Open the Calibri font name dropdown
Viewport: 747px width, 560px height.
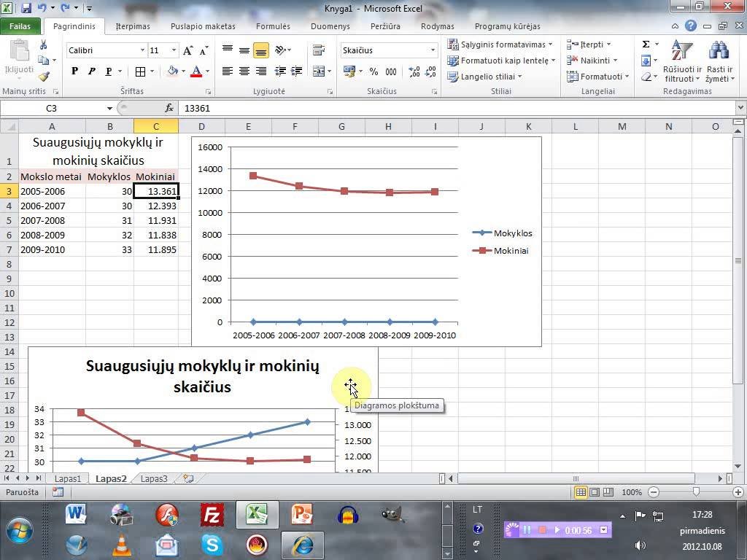point(142,50)
